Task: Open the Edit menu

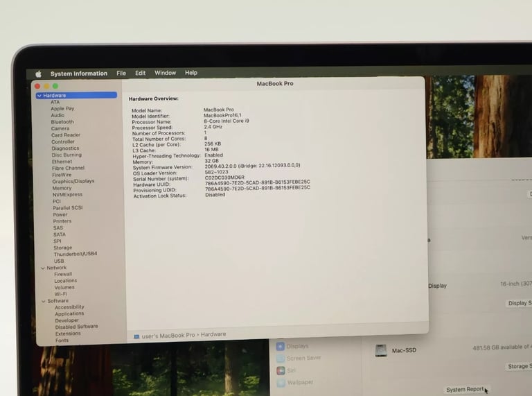Action: 140,73
